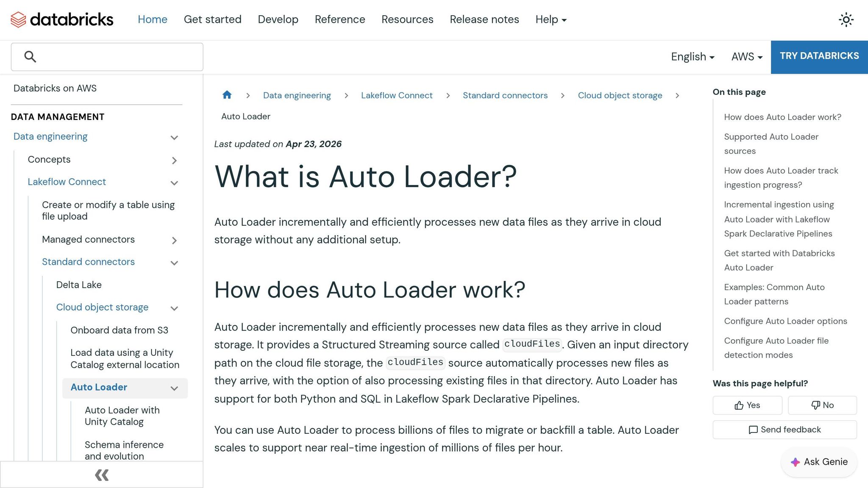
Task: Expand the Managed connectors section
Action: (174, 240)
